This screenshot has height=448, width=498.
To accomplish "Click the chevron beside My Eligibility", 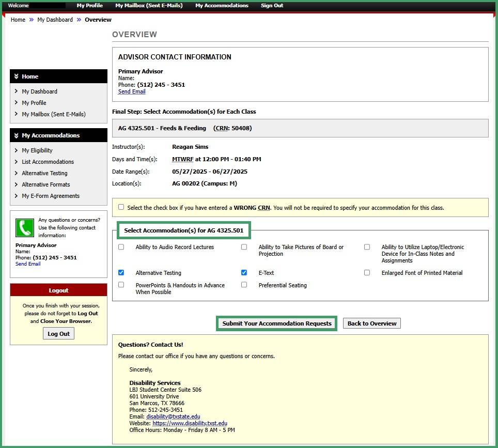I will (16, 150).
